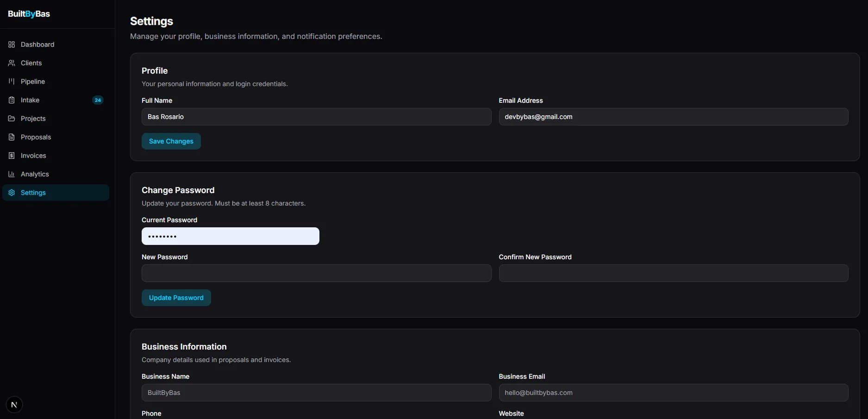Go to the Clients menu item
Viewport: 868px width, 419px height.
(31, 63)
